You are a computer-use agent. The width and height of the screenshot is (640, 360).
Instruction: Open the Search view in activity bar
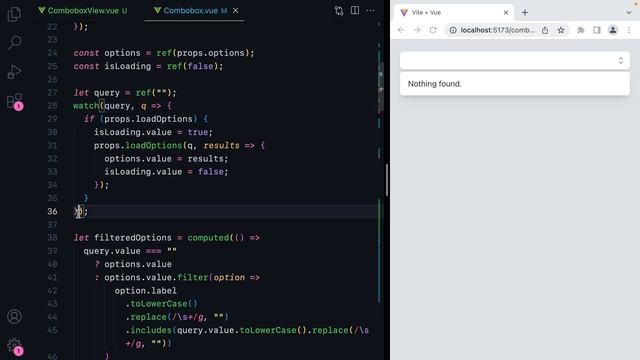pos(14,42)
